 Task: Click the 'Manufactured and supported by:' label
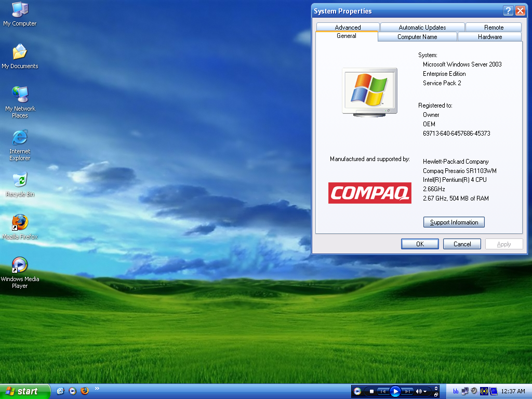point(370,159)
